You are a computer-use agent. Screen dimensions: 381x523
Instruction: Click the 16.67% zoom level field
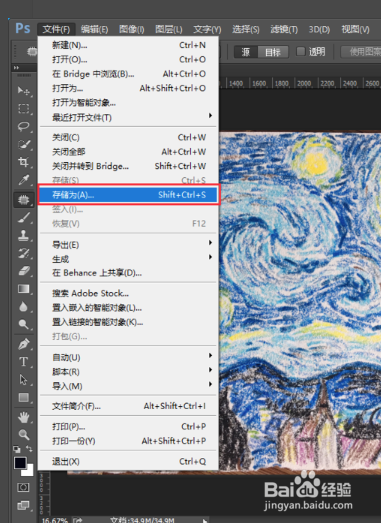click(x=54, y=520)
